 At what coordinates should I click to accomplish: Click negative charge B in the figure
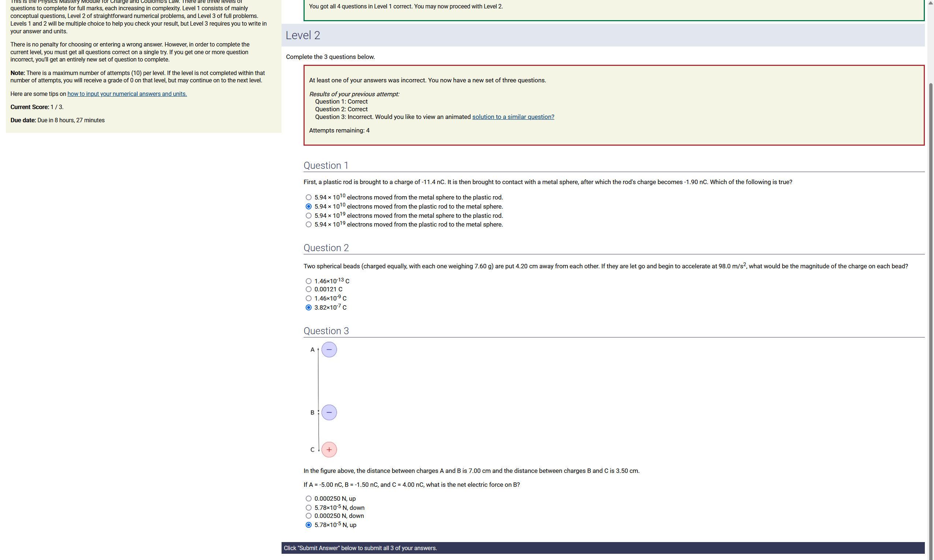(x=329, y=412)
